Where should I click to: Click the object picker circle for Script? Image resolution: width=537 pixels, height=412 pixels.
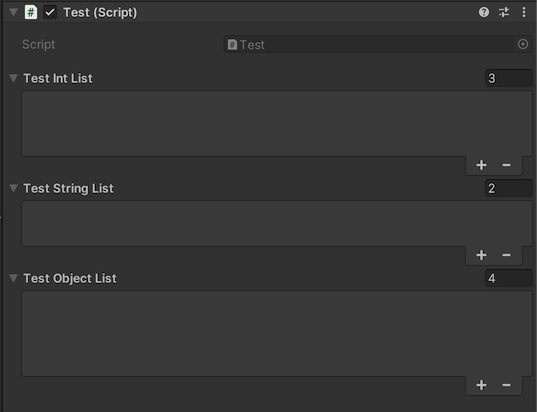523,44
